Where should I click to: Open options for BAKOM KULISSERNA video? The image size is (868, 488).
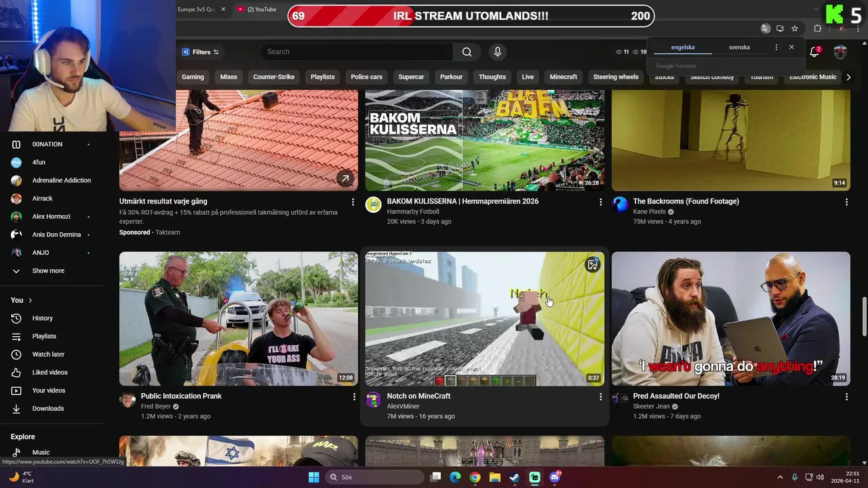pos(600,202)
